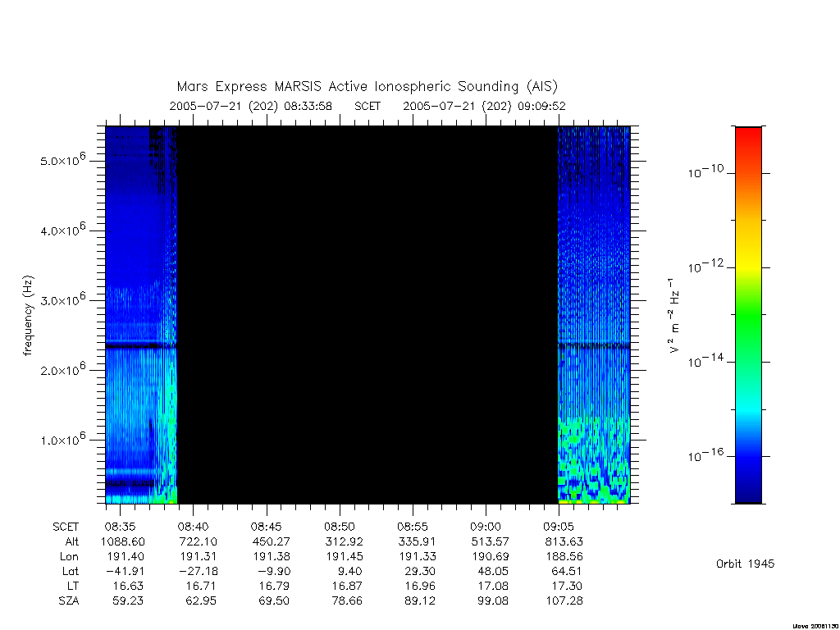Click the 08:35 time tick label

(120, 527)
